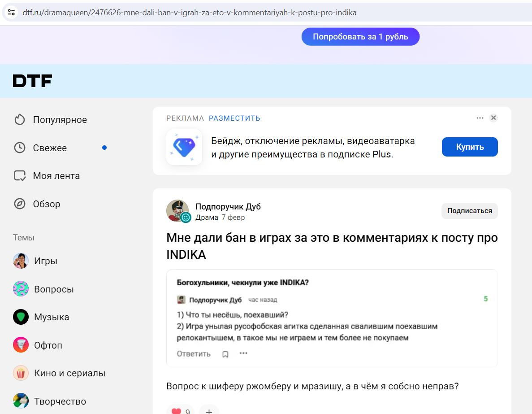Click the Свежее clock icon

[x=20, y=148]
